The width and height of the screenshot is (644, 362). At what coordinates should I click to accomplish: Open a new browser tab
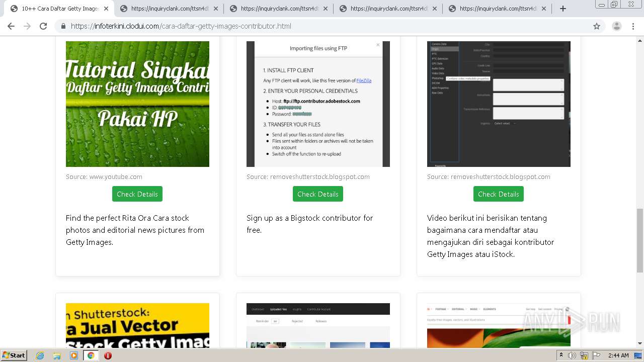563,9
